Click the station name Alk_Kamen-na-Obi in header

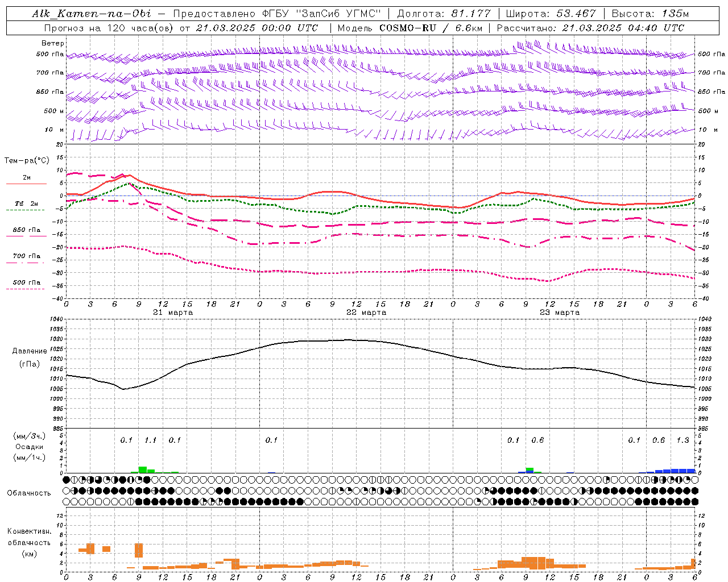(92, 14)
